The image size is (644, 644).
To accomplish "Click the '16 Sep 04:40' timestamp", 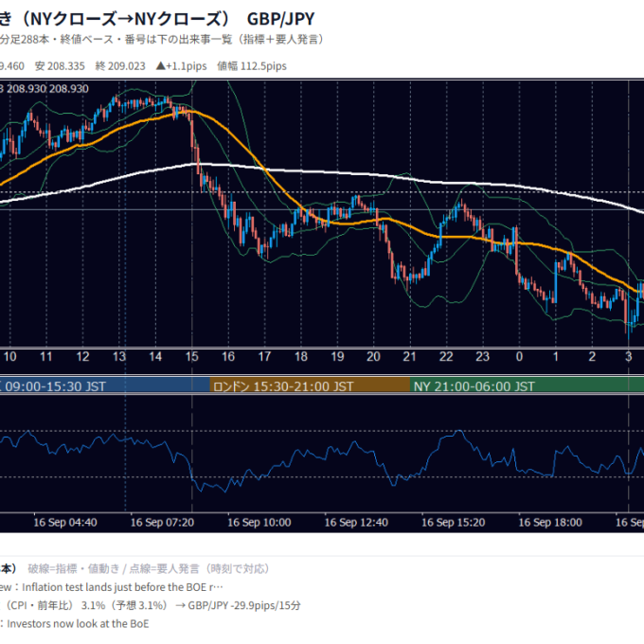I will (65, 523).
